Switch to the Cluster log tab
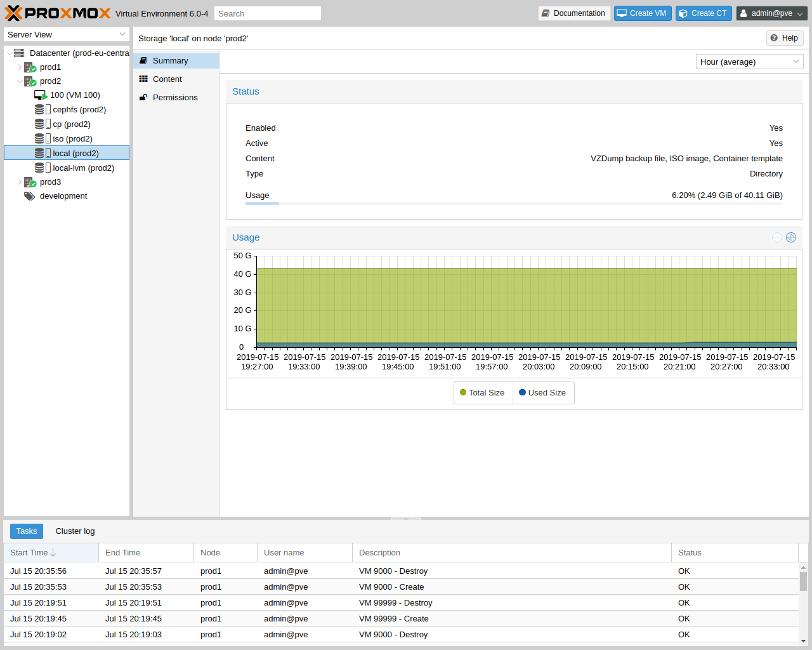Image resolution: width=812 pixels, height=650 pixels. click(75, 531)
